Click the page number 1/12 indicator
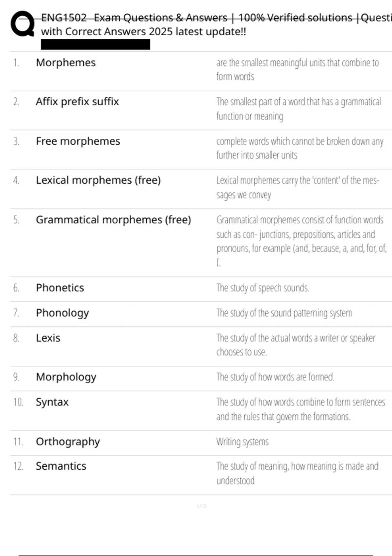This screenshot has height=556, width=392. [x=201, y=506]
